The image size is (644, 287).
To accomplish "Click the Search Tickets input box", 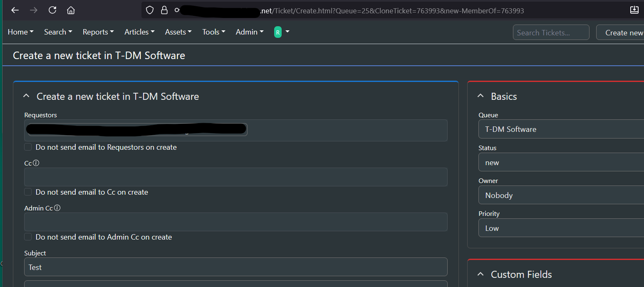I will [551, 32].
